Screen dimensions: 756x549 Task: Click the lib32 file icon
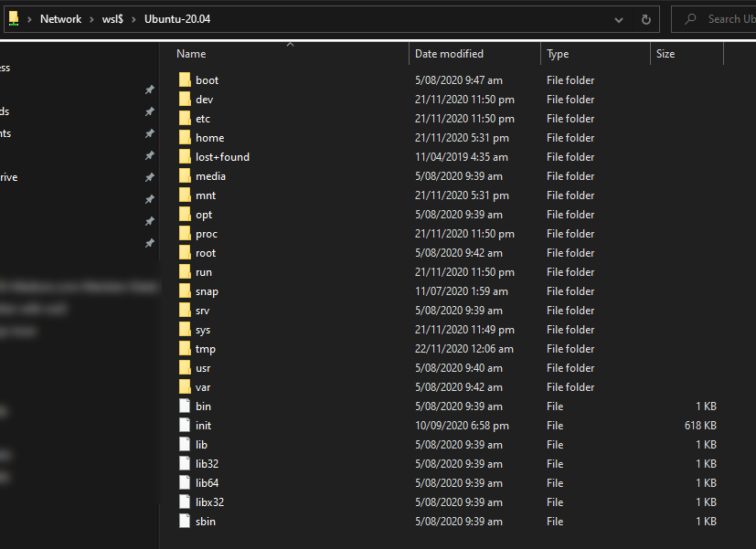pos(185,464)
